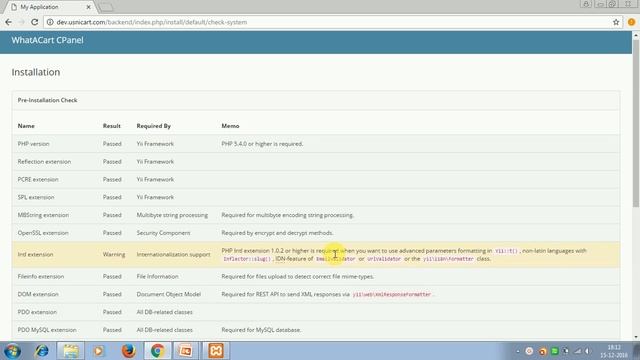The height and width of the screenshot is (360, 640).
Task: Launch Firefox from the taskbar
Action: [x=129, y=351]
